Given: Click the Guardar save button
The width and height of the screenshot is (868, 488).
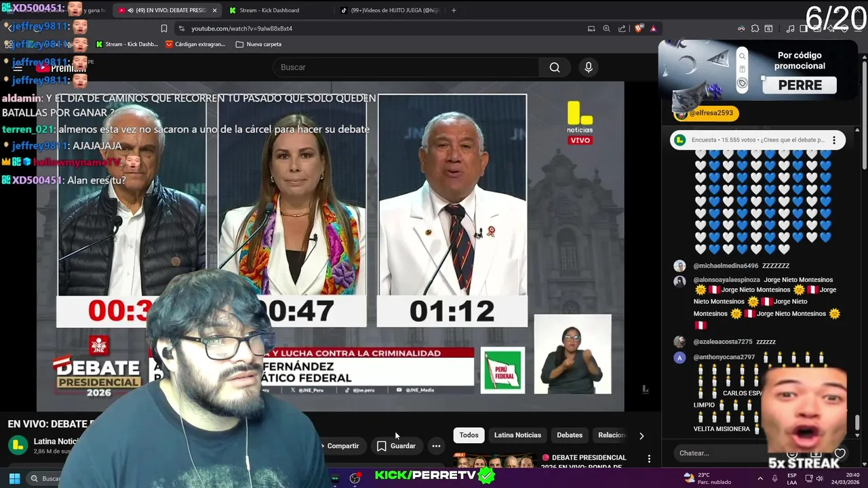Looking at the screenshot, I should pyautogui.click(x=396, y=446).
